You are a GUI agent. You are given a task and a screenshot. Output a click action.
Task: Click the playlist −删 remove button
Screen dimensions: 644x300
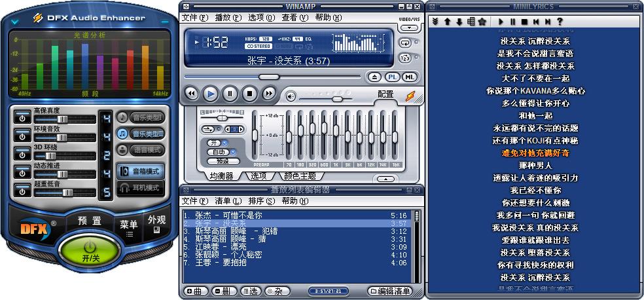click(224, 291)
